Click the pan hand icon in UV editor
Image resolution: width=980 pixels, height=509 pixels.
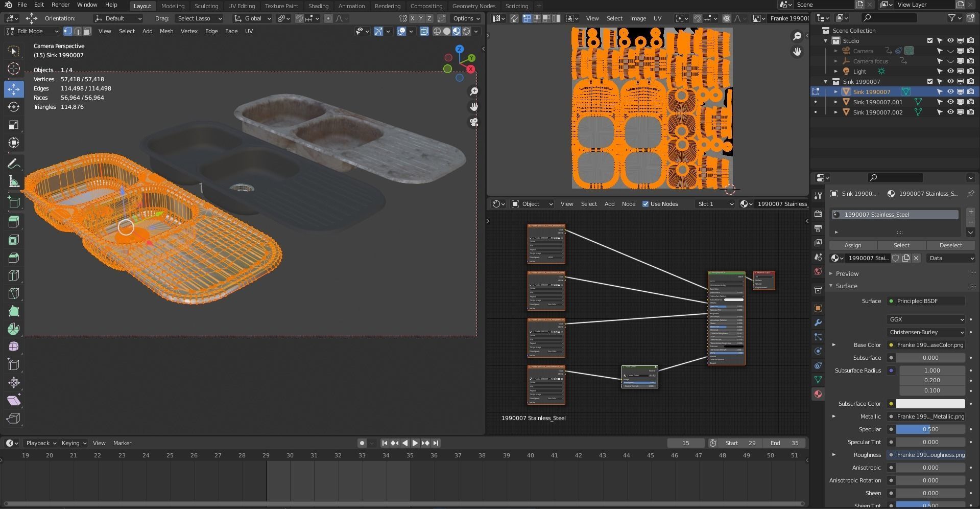pos(797,52)
